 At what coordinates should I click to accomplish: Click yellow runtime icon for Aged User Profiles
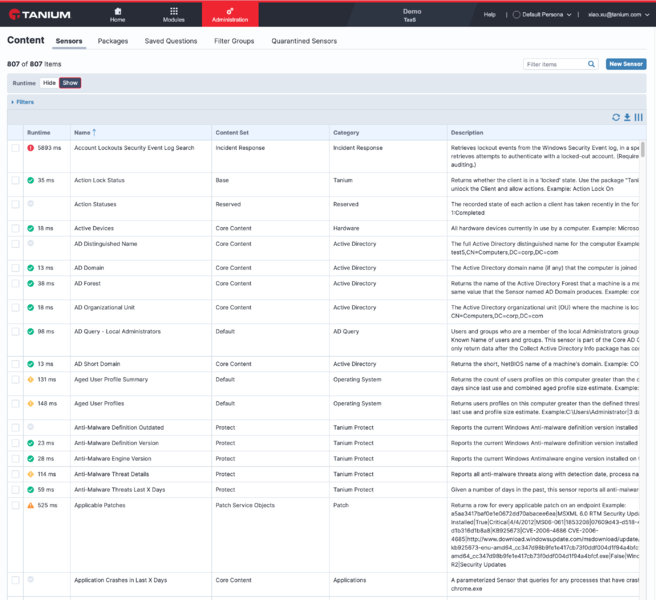tap(31, 403)
